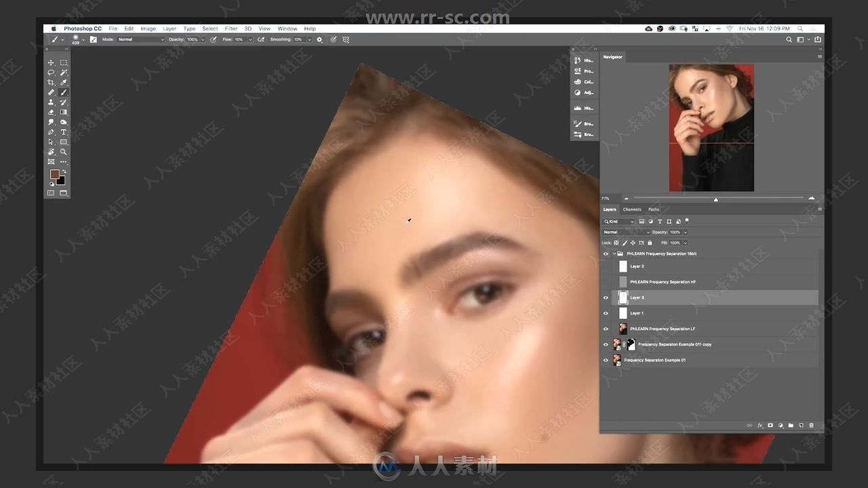The width and height of the screenshot is (868, 488).
Task: Select the Horizontal Type tool
Action: pyautogui.click(x=64, y=132)
